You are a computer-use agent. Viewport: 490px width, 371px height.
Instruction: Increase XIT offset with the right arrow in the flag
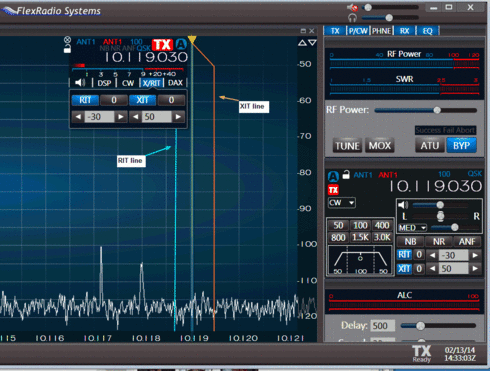pyautogui.click(x=178, y=117)
